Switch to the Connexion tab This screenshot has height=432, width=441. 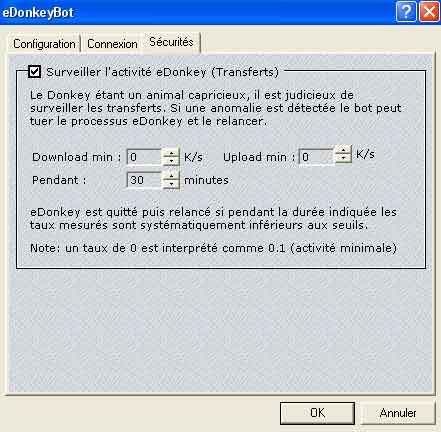(112, 44)
